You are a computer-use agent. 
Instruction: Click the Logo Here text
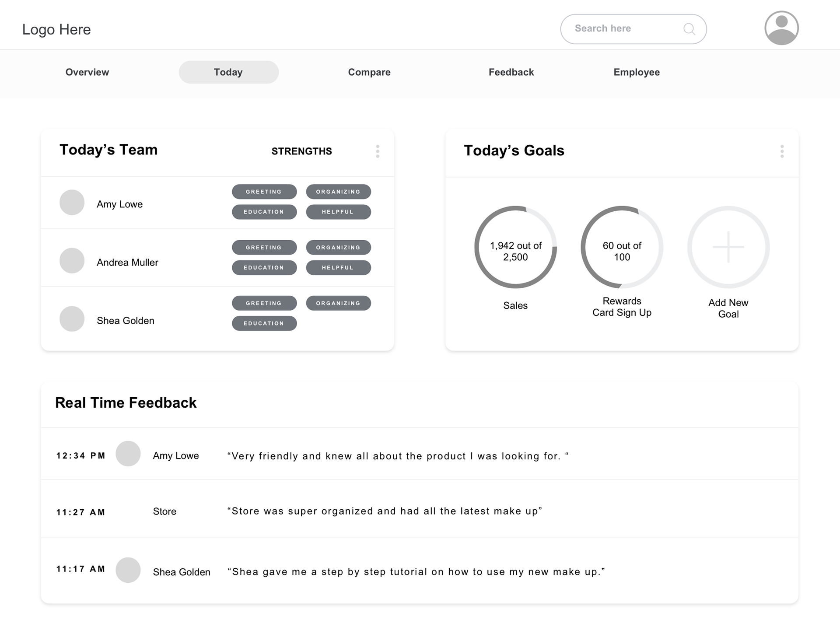(x=56, y=29)
